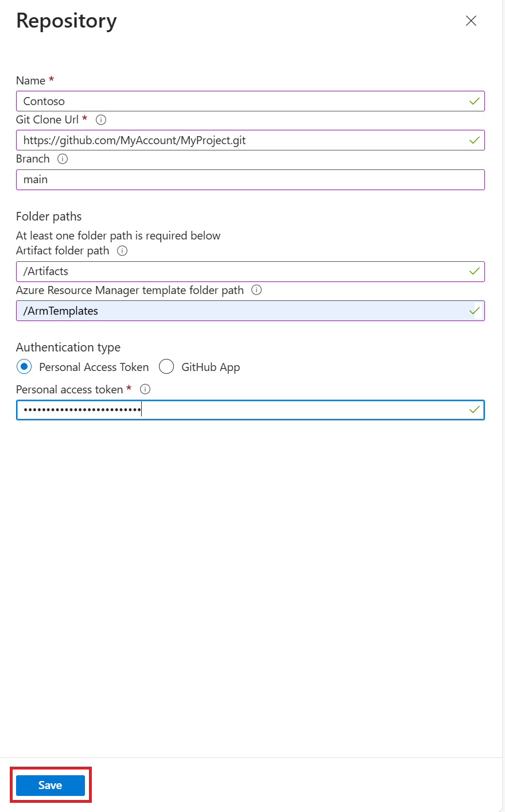505x812 pixels.
Task: Select Personal Access Token authentication type
Action: (x=24, y=367)
